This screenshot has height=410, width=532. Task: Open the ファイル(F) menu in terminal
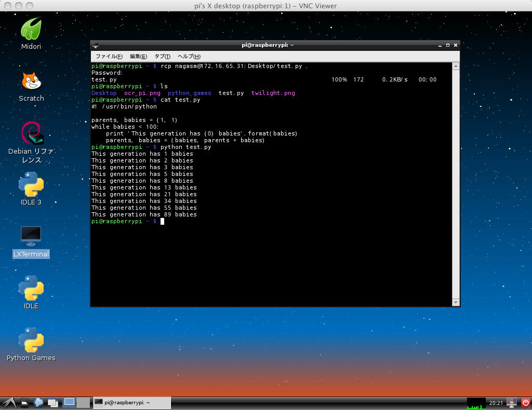[109, 56]
